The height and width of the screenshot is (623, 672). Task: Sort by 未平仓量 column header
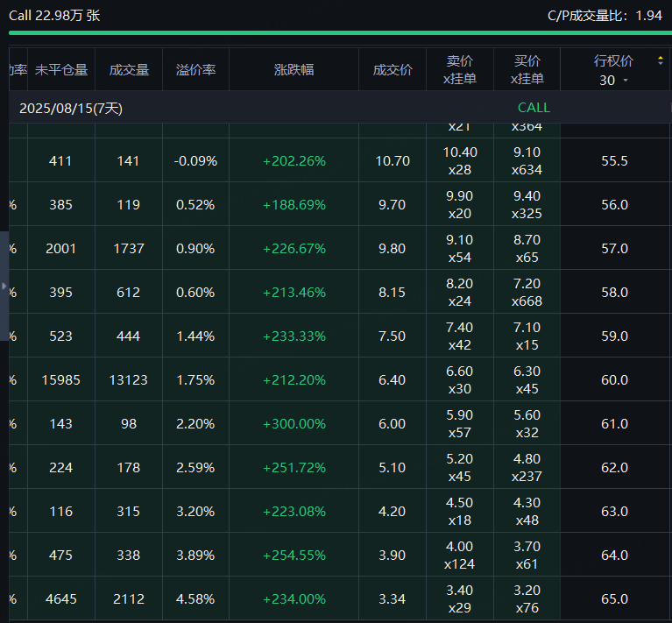tap(60, 70)
